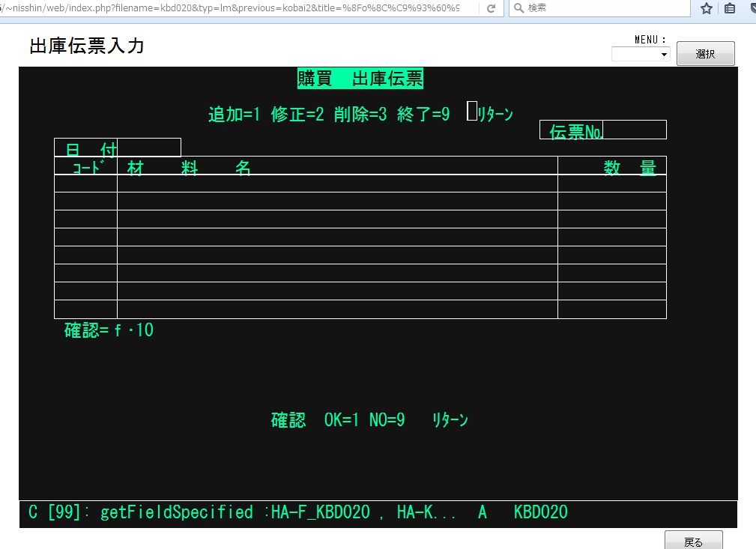Screen dimensions: 756x549
Task: Select the first row 材料名 cell
Action: point(337,183)
